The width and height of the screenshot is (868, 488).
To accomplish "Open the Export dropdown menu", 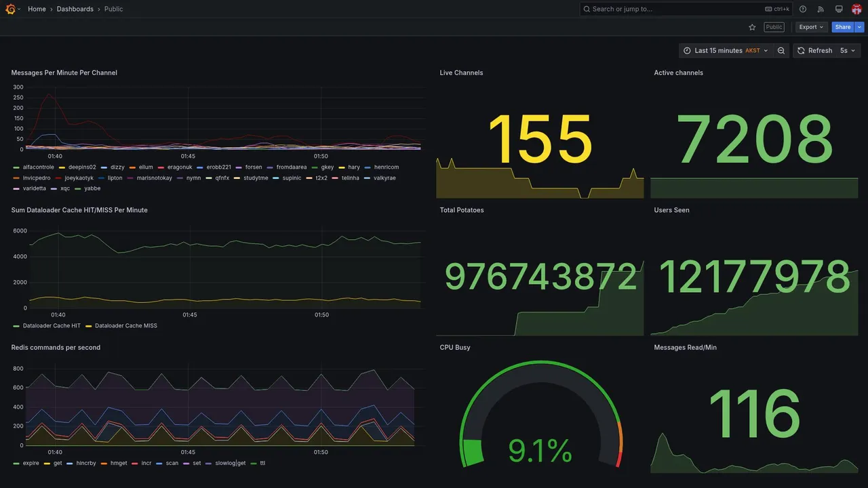I will tap(812, 27).
